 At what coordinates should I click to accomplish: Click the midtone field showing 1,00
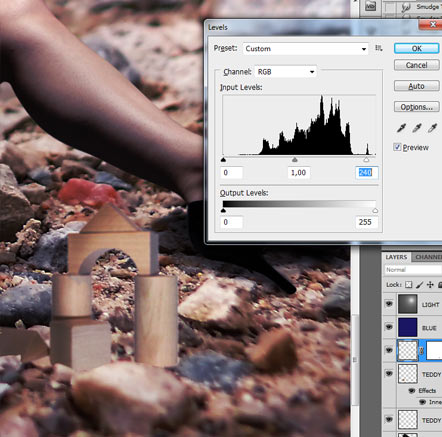coord(299,172)
